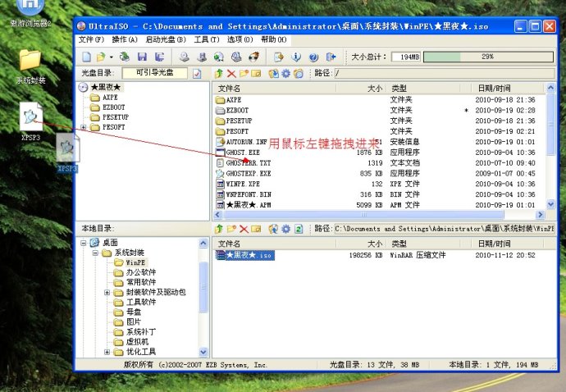This screenshot has height=392, width=566.
Task: Click Rename icon in local toolbar
Action: [x=256, y=229]
